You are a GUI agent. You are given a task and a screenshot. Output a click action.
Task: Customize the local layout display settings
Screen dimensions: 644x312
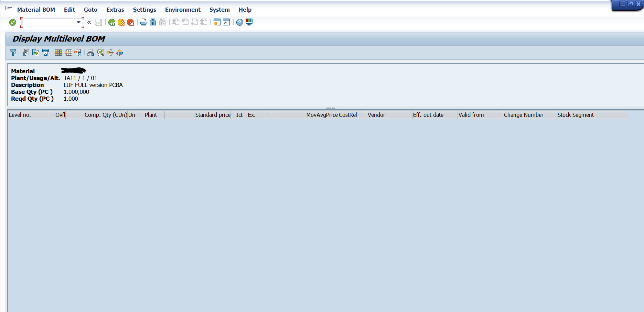pos(249,22)
